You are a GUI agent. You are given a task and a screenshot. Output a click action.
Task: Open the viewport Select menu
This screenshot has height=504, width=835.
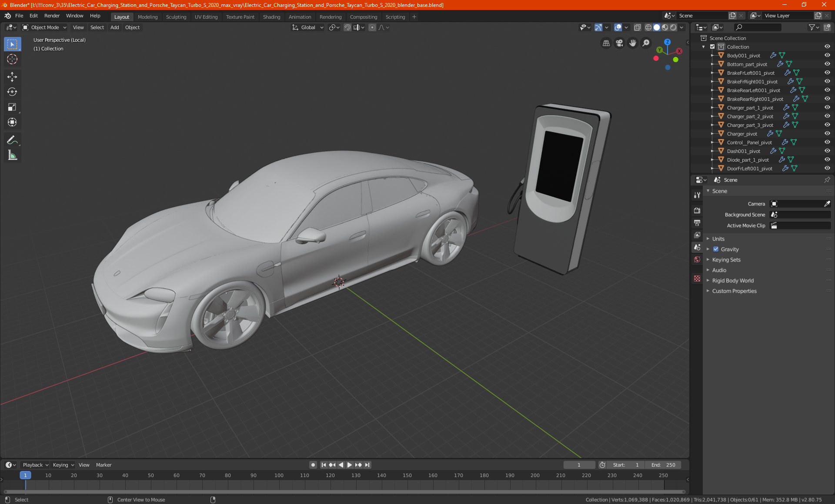point(97,27)
